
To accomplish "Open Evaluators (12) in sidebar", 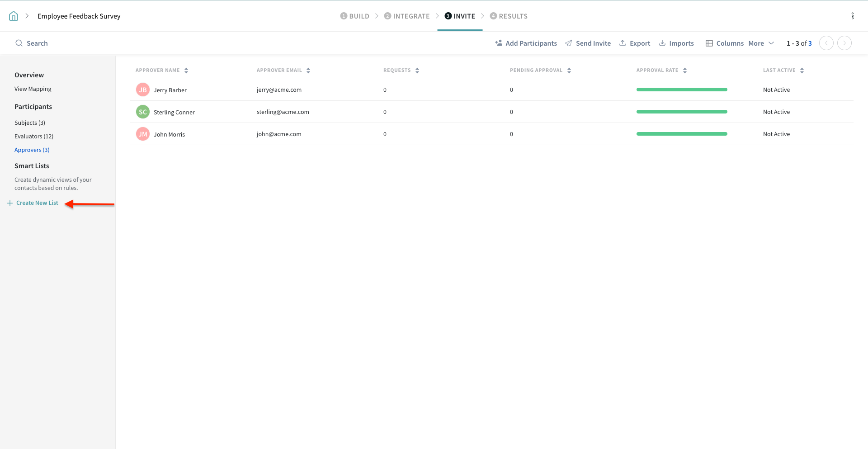I will 34,137.
